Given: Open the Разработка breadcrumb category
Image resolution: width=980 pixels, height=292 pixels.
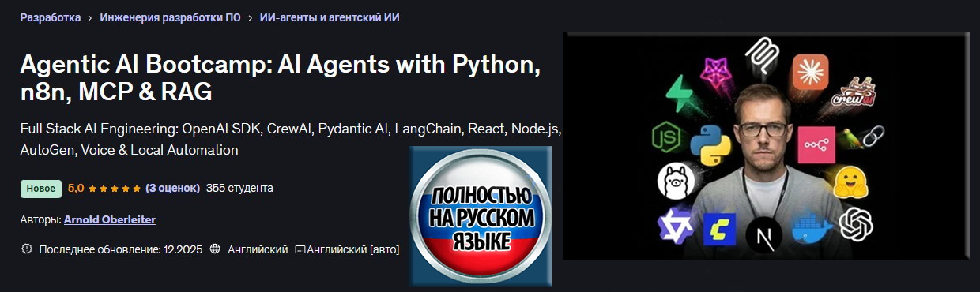Looking at the screenshot, I should pos(51,17).
